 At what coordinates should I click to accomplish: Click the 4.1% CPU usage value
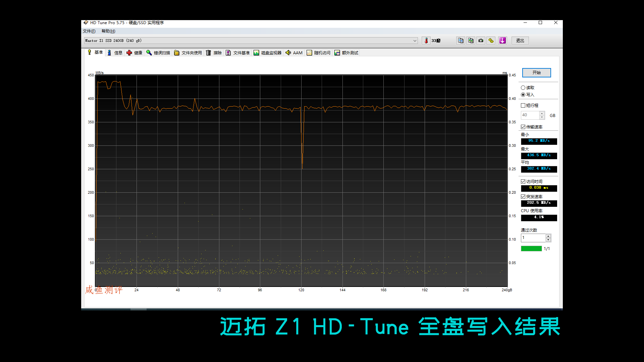coord(539,218)
